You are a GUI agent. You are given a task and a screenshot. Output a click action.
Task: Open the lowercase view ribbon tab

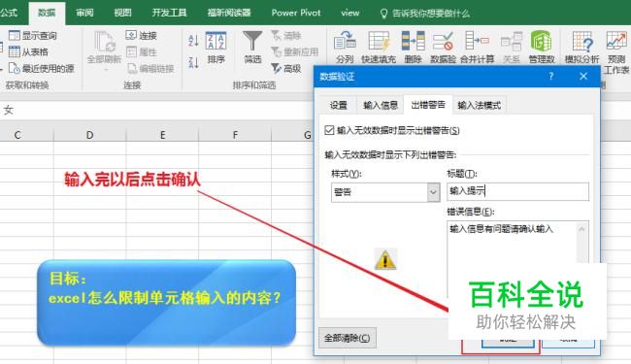pos(350,13)
